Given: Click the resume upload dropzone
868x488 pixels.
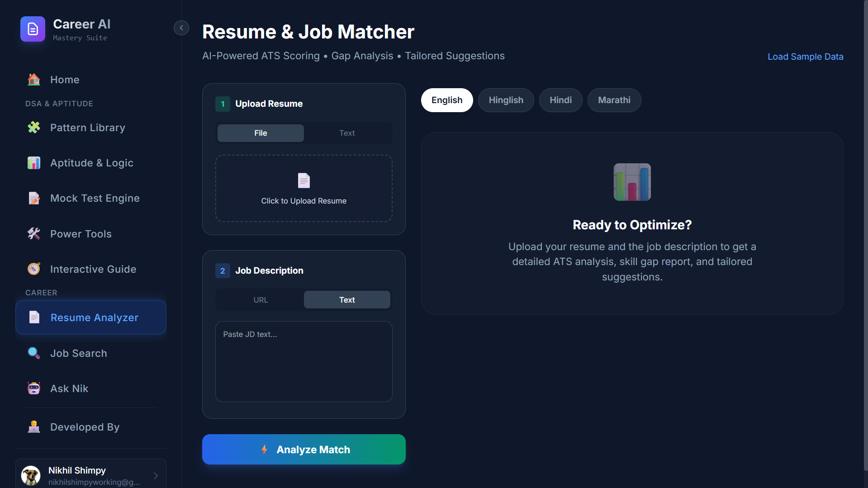Looking at the screenshot, I should point(304,188).
